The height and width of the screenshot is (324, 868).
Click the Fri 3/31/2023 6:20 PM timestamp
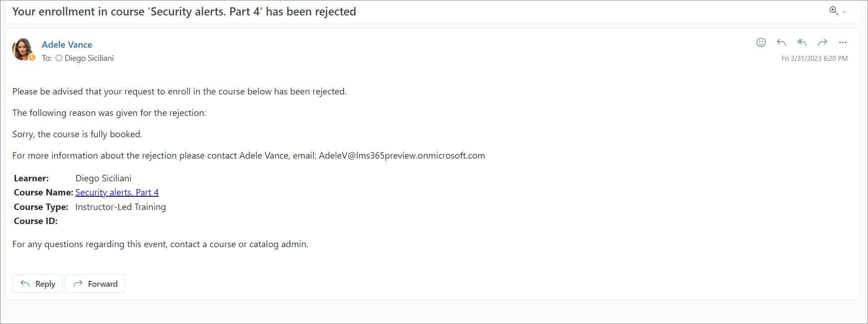[x=814, y=59]
